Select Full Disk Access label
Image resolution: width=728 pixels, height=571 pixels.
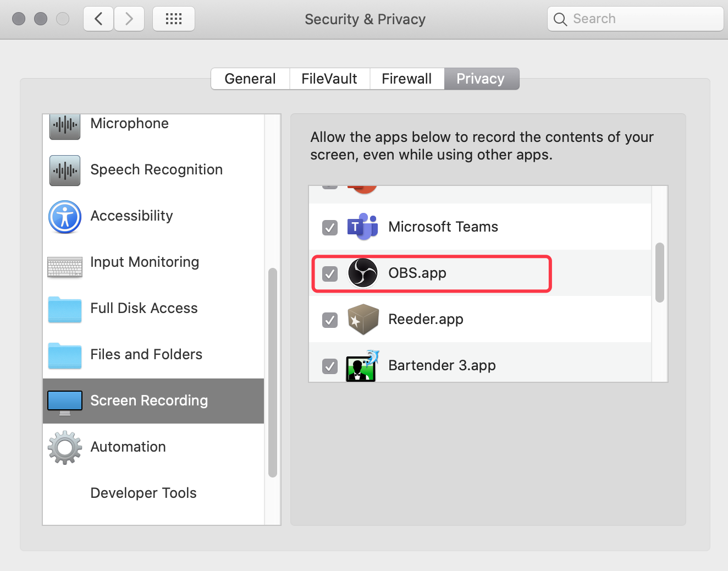click(144, 308)
